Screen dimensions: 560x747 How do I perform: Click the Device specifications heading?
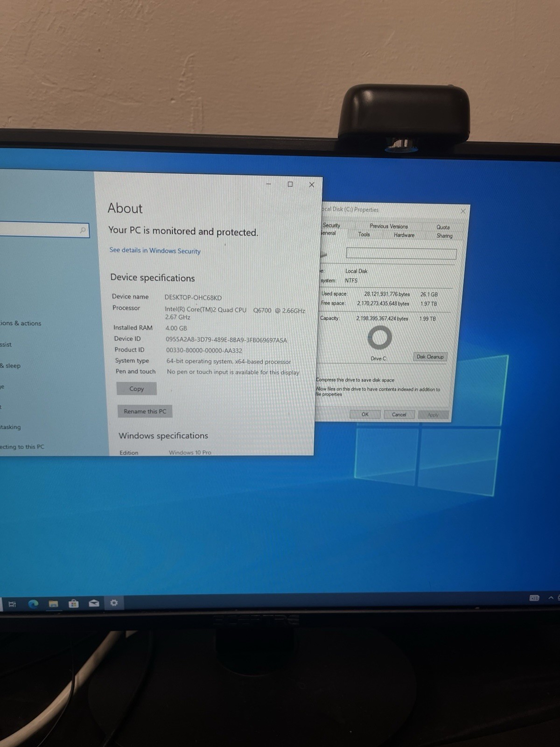pos(153,278)
